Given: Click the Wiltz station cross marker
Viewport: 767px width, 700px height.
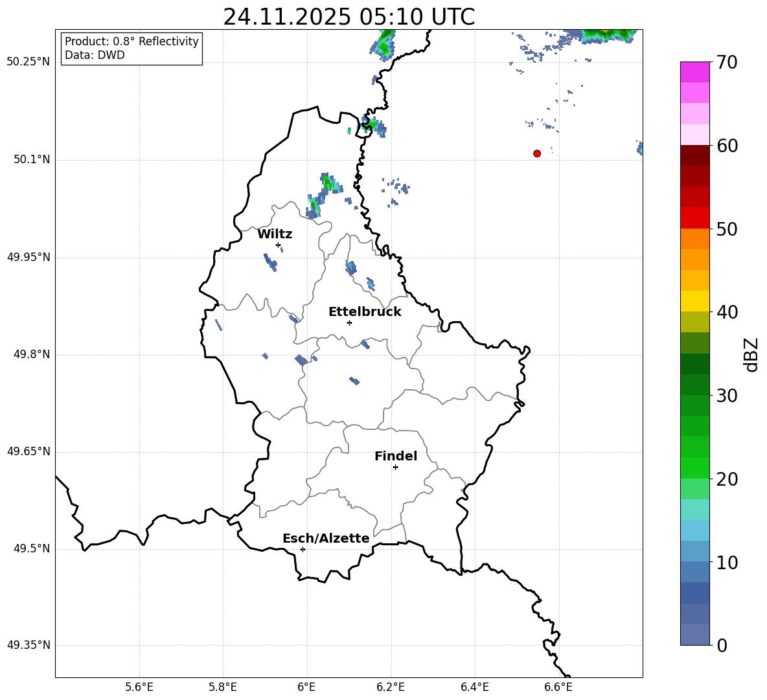Looking at the screenshot, I should tap(278, 245).
